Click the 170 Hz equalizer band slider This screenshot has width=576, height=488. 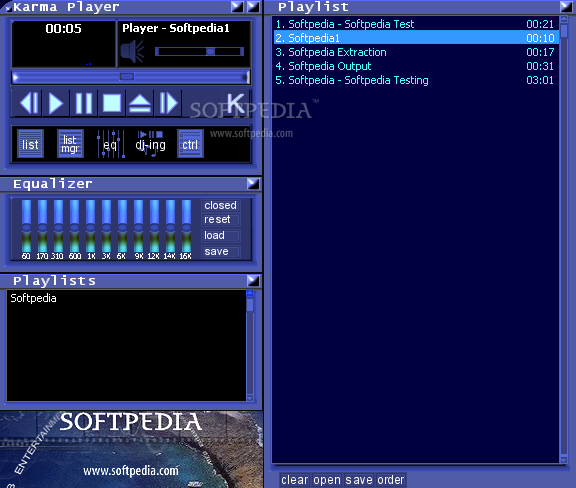(x=43, y=226)
